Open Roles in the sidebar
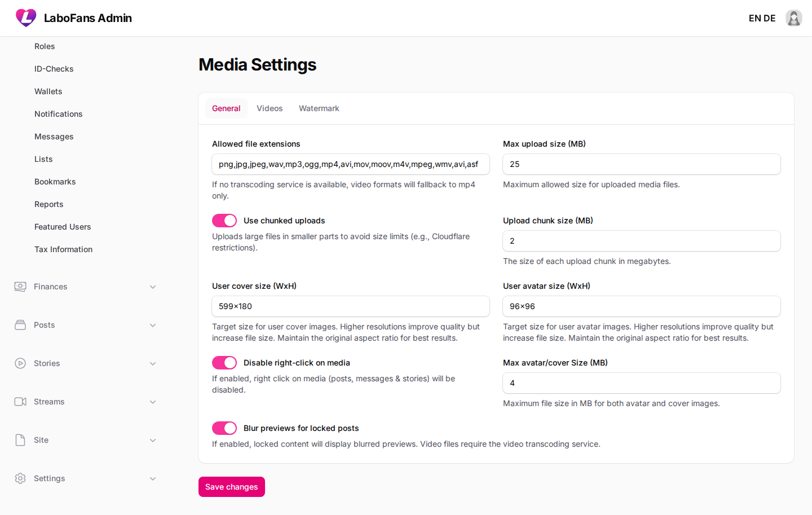The width and height of the screenshot is (812, 515). pos(45,46)
